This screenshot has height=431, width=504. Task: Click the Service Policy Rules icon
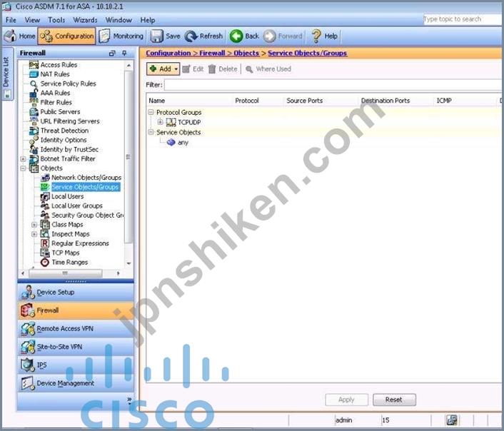[34, 84]
